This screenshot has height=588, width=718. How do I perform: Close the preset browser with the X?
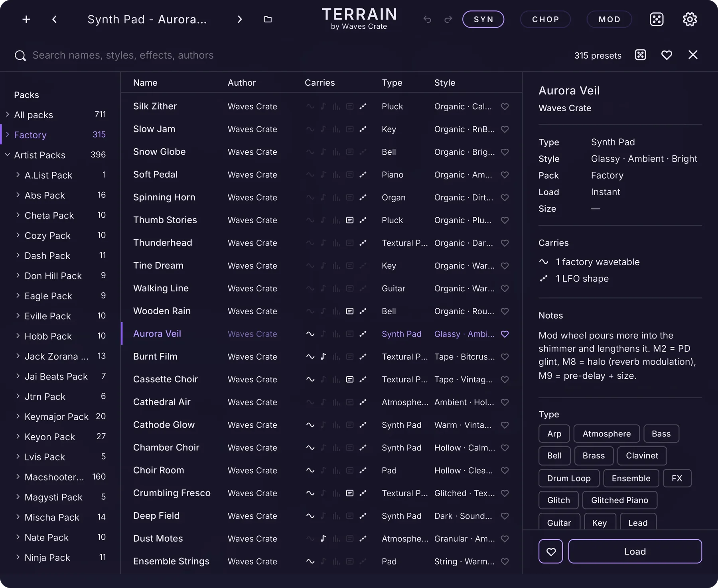click(693, 55)
